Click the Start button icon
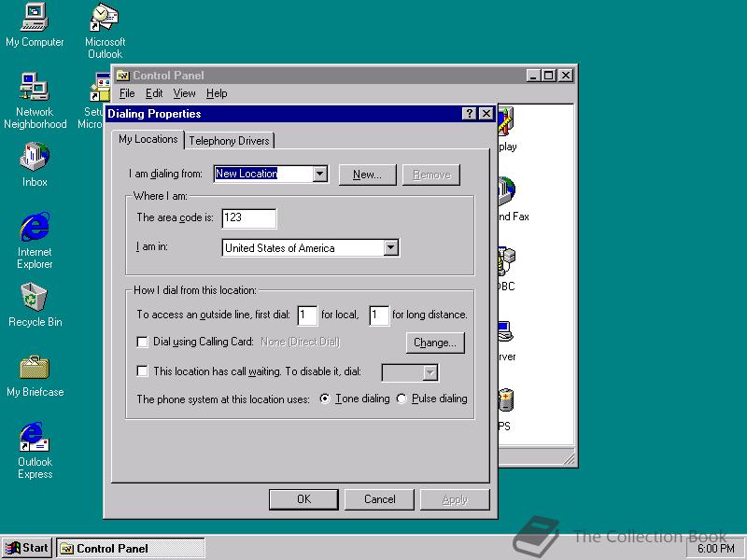Image resolution: width=747 pixels, height=560 pixels. pyautogui.click(x=27, y=548)
